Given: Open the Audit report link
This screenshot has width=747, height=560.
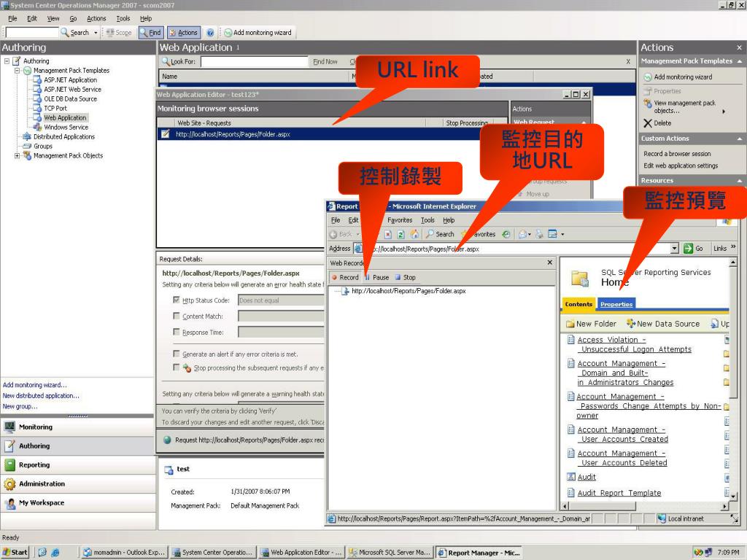Looking at the screenshot, I should pos(587,477).
